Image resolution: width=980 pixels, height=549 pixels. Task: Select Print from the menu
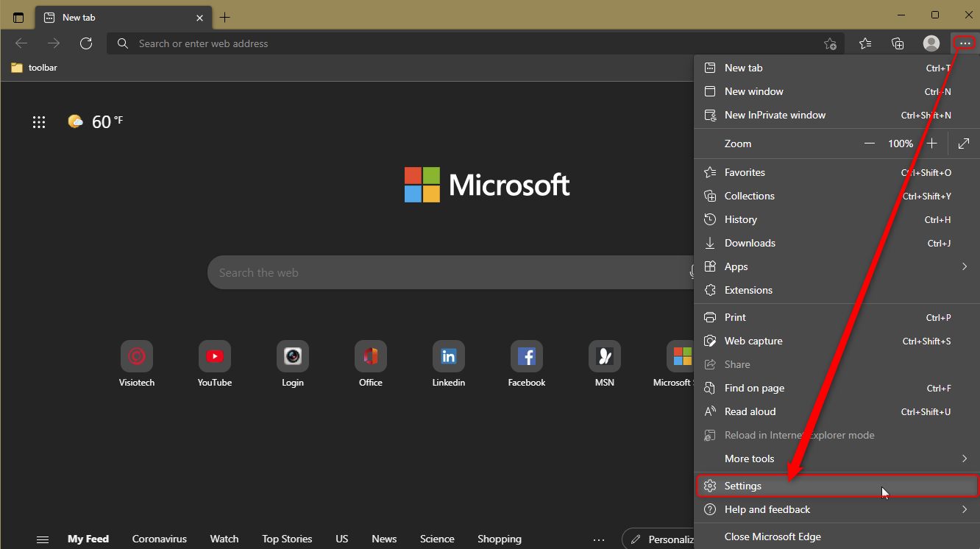click(837, 317)
